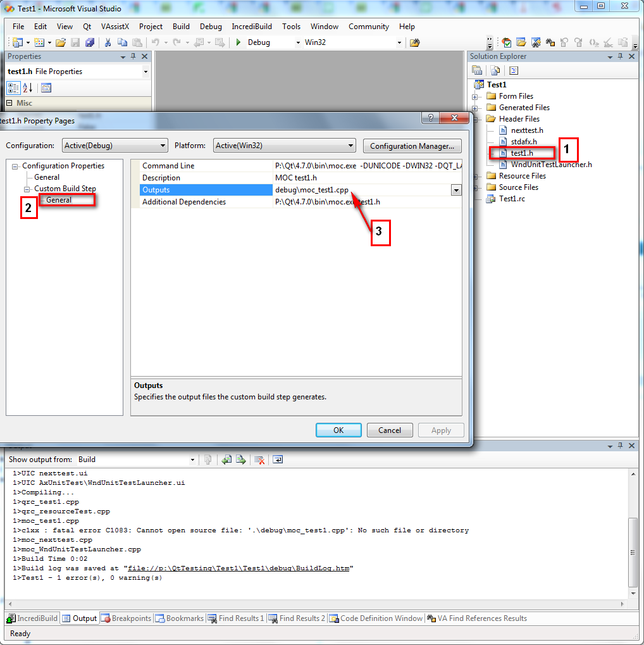
Task: Sort properties alphabetically in the Properties panel
Action: (27, 88)
